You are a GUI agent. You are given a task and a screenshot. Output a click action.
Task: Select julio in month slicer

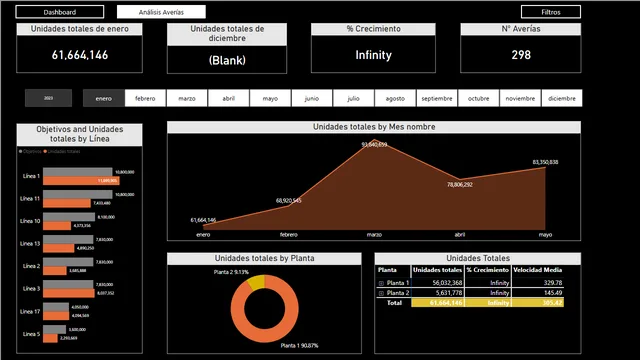pos(353,98)
